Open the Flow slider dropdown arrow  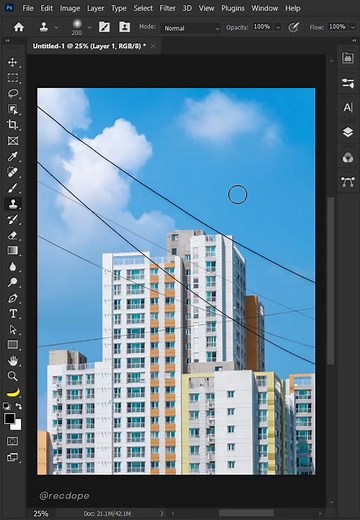[353, 27]
